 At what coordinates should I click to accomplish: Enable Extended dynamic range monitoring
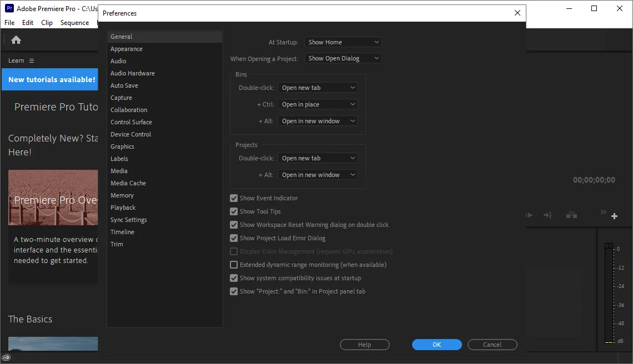click(x=234, y=265)
